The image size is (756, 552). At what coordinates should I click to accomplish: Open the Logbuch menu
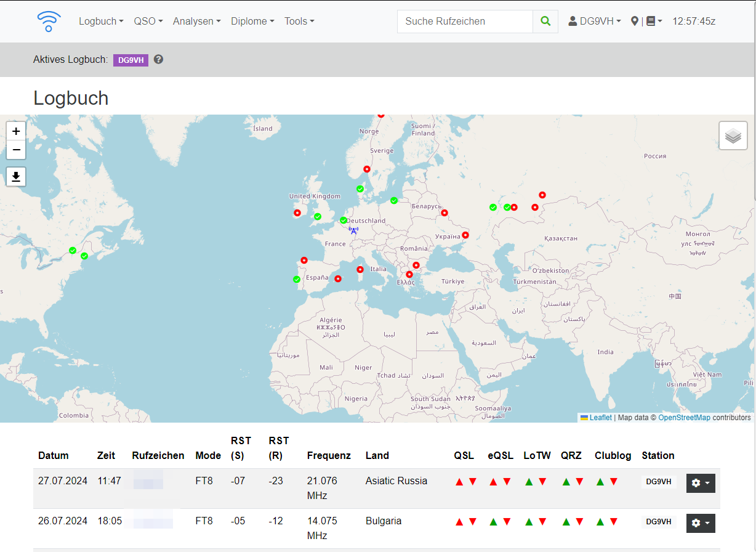(x=101, y=21)
